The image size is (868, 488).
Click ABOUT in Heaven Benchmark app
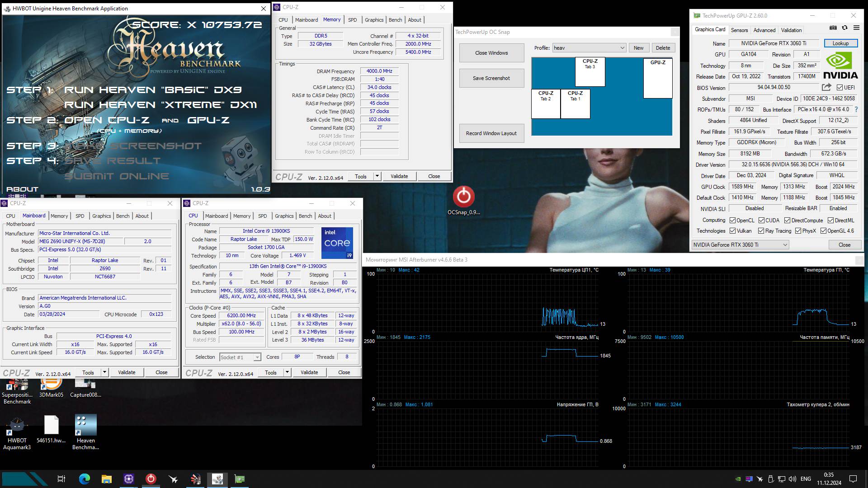(x=22, y=189)
